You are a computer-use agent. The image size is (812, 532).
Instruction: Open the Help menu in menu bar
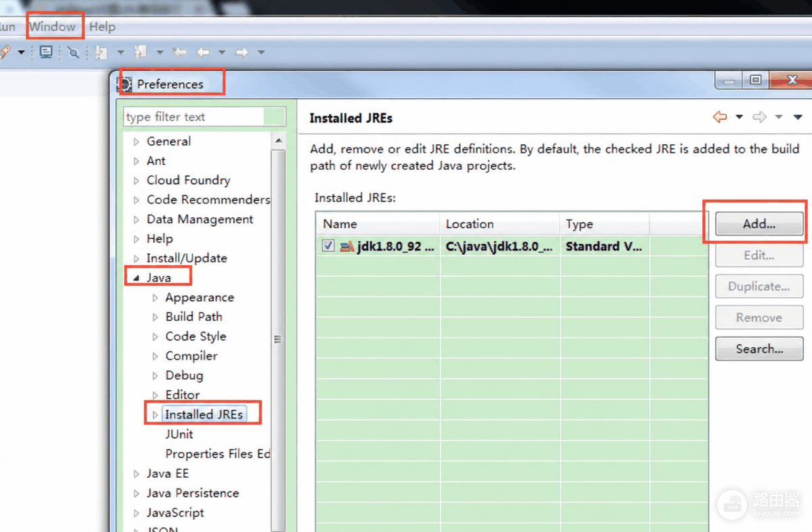102,27
